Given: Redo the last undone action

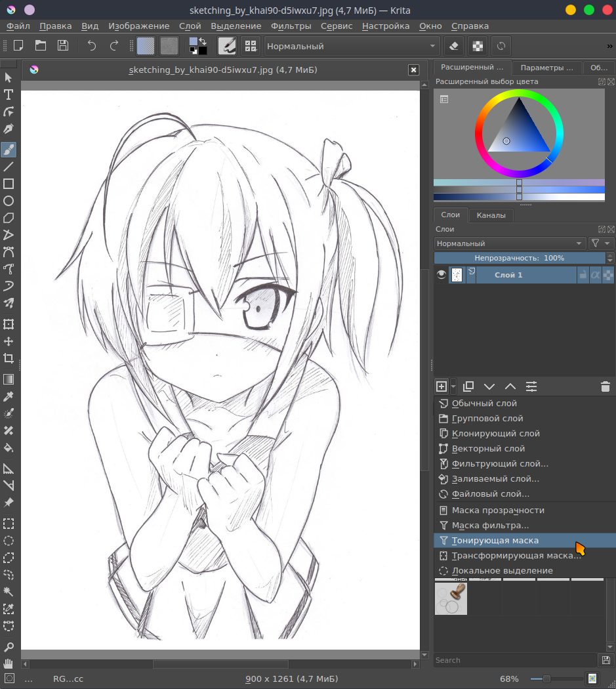Looking at the screenshot, I should click(113, 46).
